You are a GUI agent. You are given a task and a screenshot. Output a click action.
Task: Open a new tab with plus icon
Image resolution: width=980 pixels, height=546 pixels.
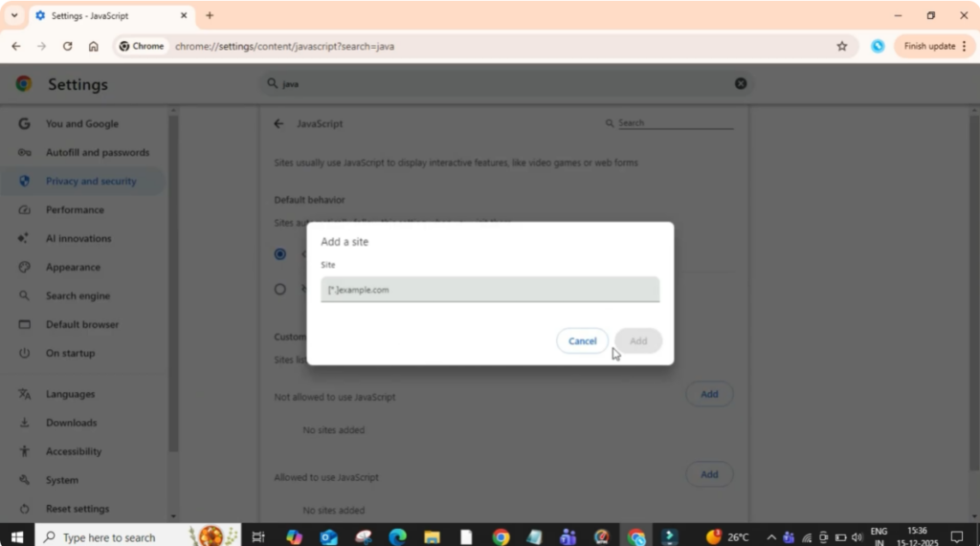pyautogui.click(x=210, y=15)
